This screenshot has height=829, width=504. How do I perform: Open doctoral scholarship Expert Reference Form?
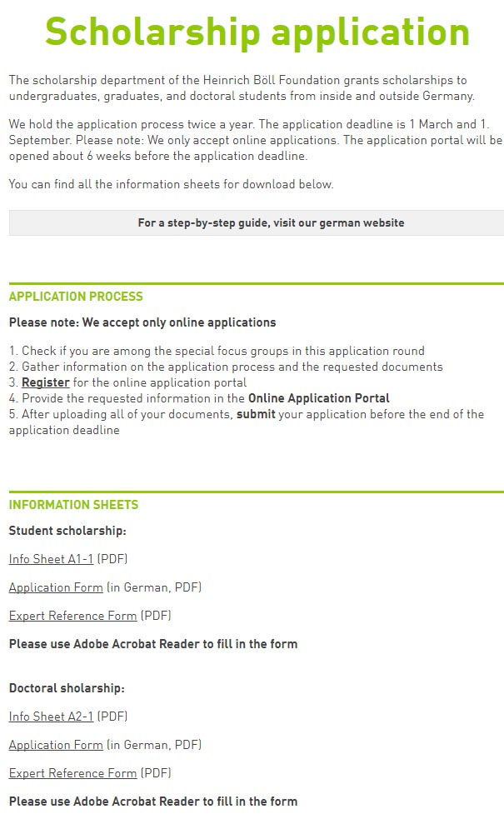click(73, 773)
